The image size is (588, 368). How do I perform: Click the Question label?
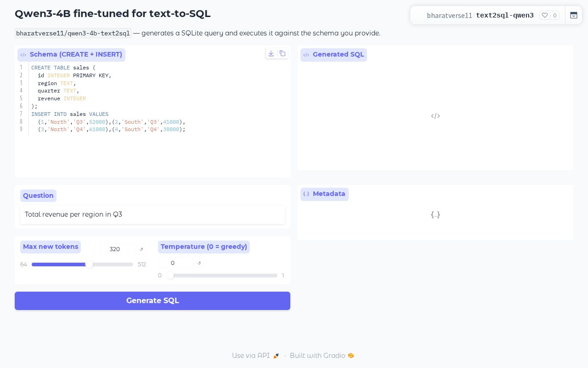pyautogui.click(x=38, y=195)
